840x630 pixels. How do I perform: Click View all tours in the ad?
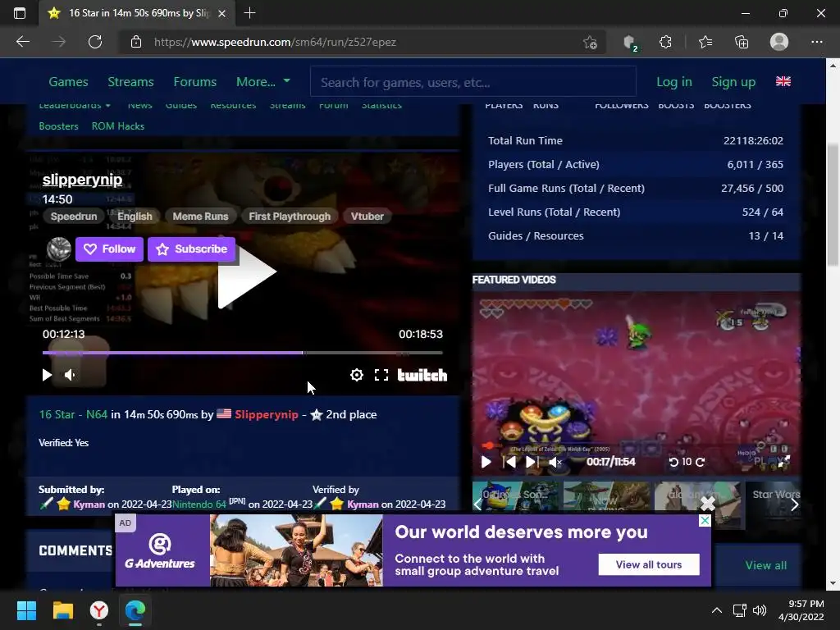649,564
